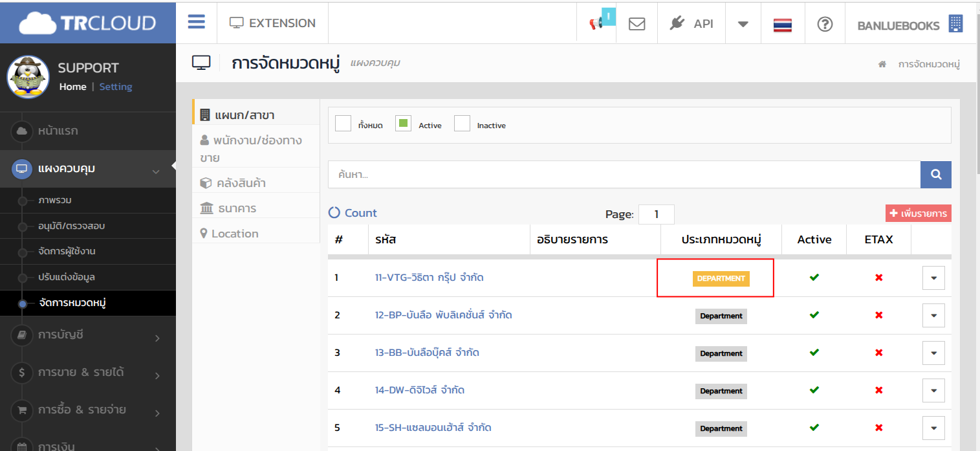Screen dimensions: 980x451
Task: Click ETAX red cross for 11-VTG row
Action: 878,278
